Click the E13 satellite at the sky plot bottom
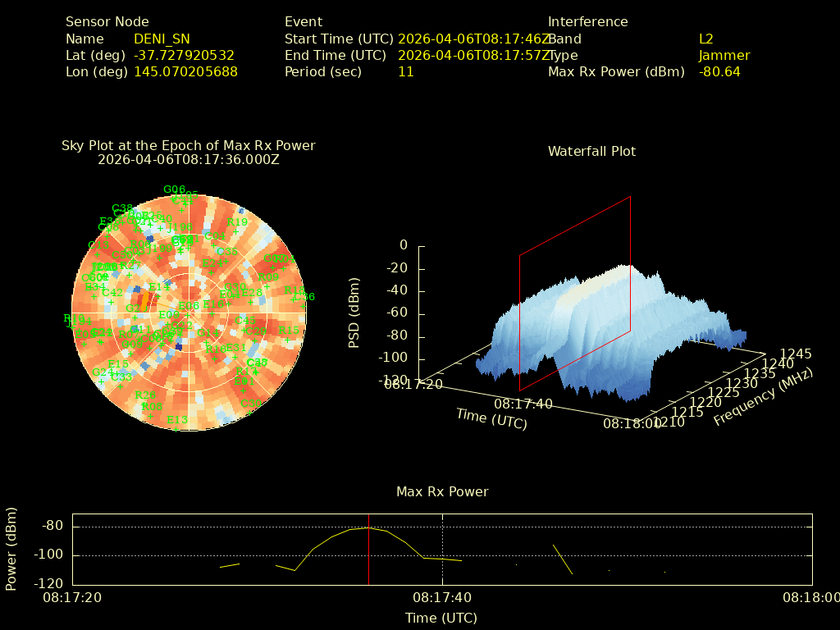The height and width of the screenshot is (630, 840). 176,428
